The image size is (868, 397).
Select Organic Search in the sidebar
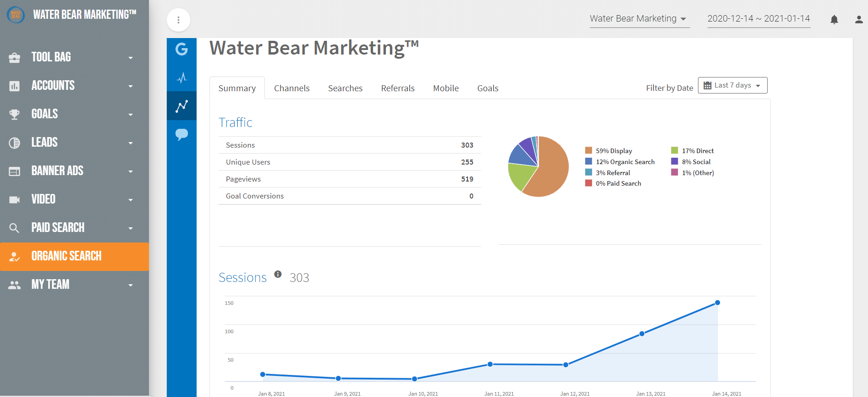click(x=74, y=257)
